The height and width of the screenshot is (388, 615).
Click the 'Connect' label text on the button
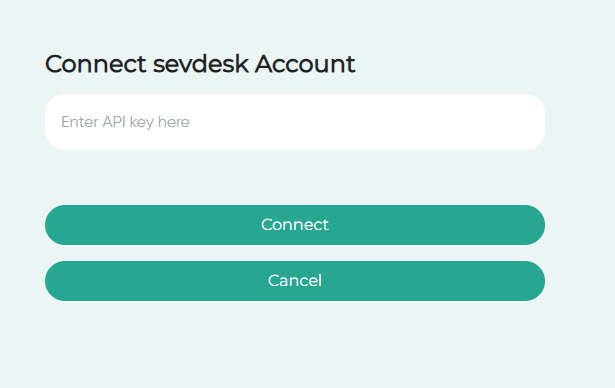(x=295, y=225)
